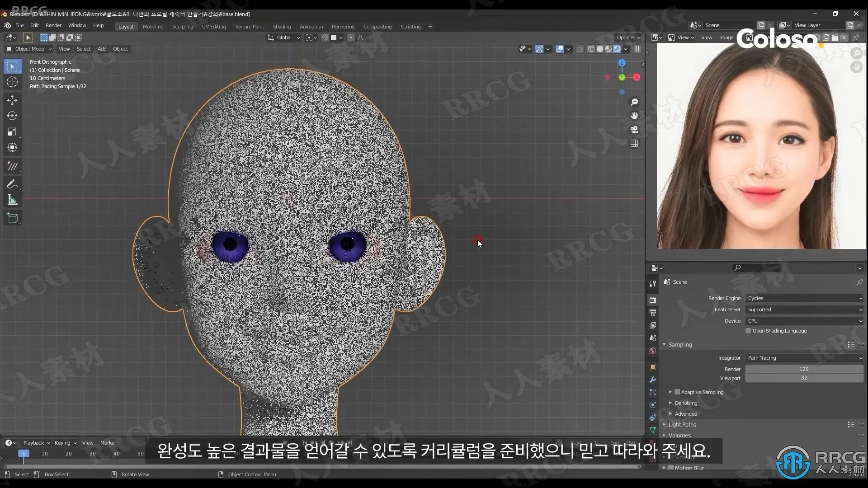Activate the Scale tool
This screenshot has width=868, height=488.
tap(12, 131)
